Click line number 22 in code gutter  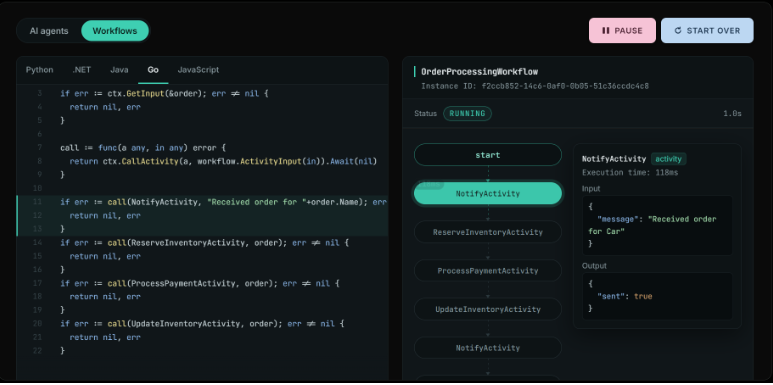[38, 350]
